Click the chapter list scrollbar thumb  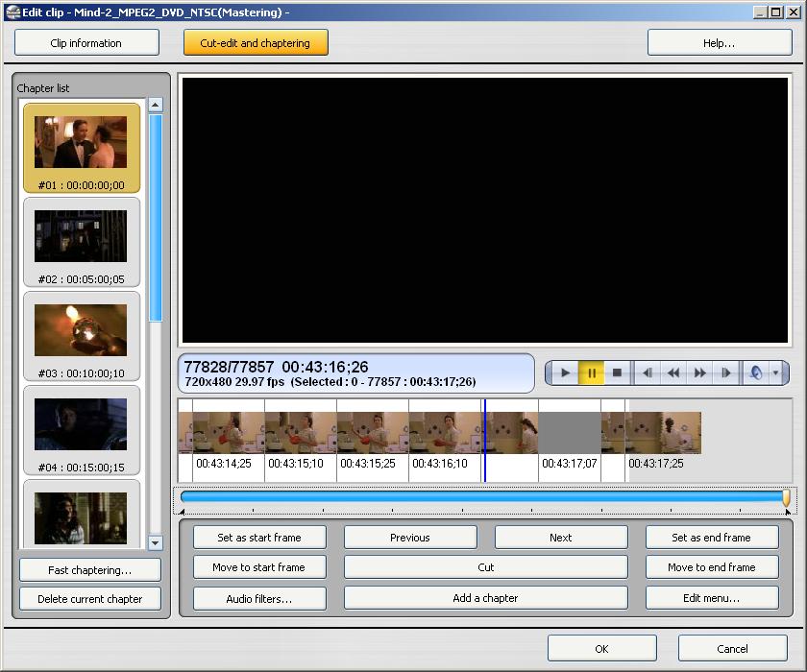(156, 218)
